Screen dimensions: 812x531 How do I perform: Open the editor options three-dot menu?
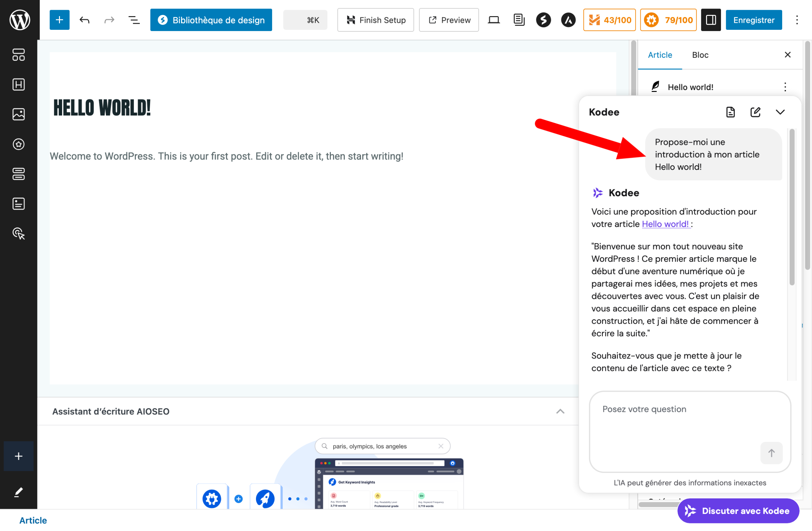pos(797,20)
